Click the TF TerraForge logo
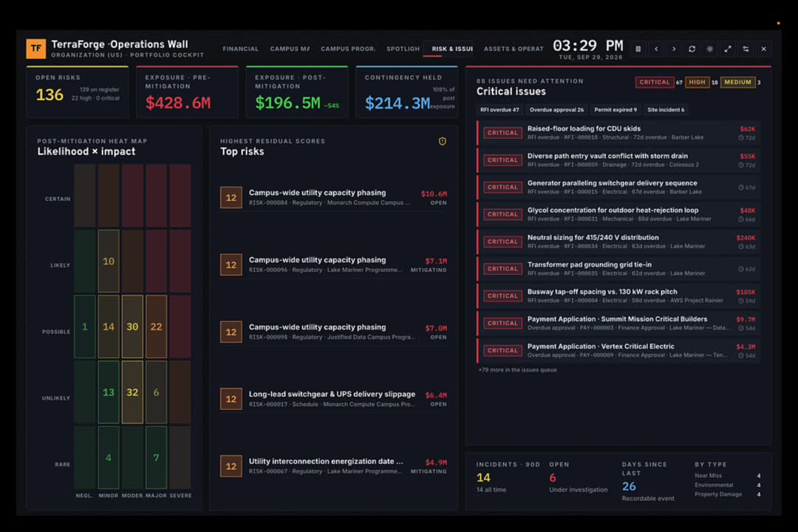The height and width of the screenshot is (532, 798). point(36,49)
